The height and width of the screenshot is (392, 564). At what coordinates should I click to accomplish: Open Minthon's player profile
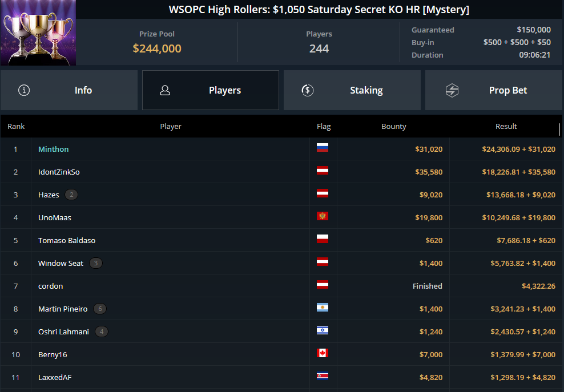tap(53, 149)
